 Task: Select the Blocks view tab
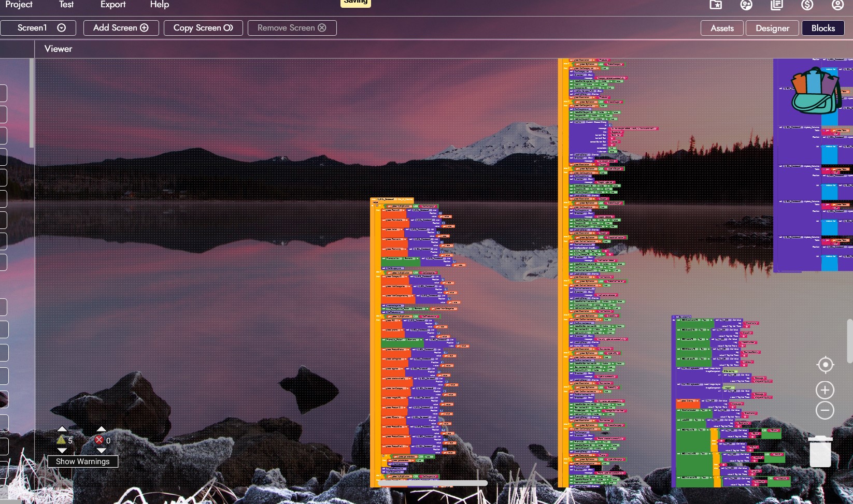823,28
